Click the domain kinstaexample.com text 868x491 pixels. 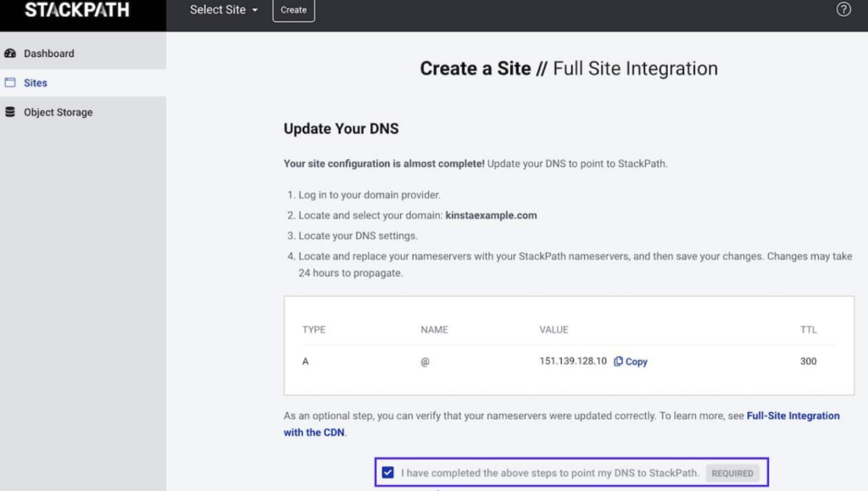point(491,215)
